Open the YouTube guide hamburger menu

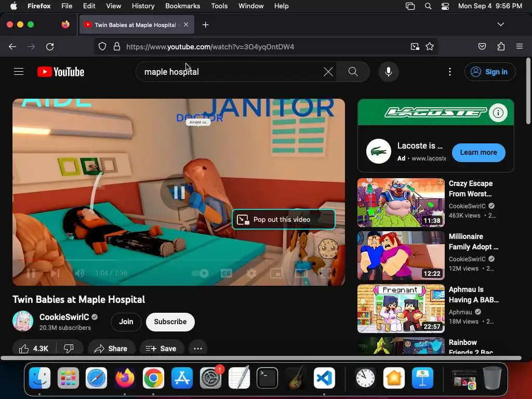pos(19,72)
